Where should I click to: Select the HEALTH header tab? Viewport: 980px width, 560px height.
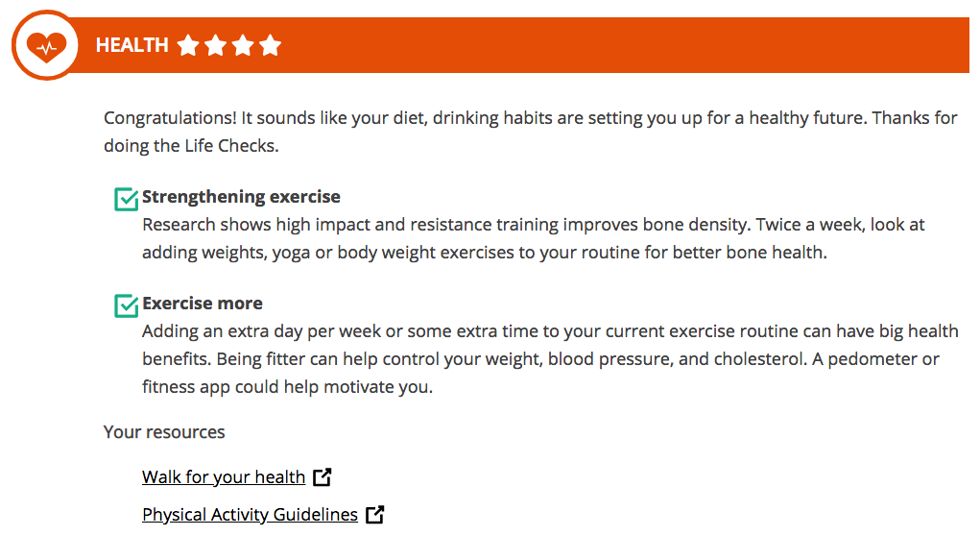coord(131,44)
